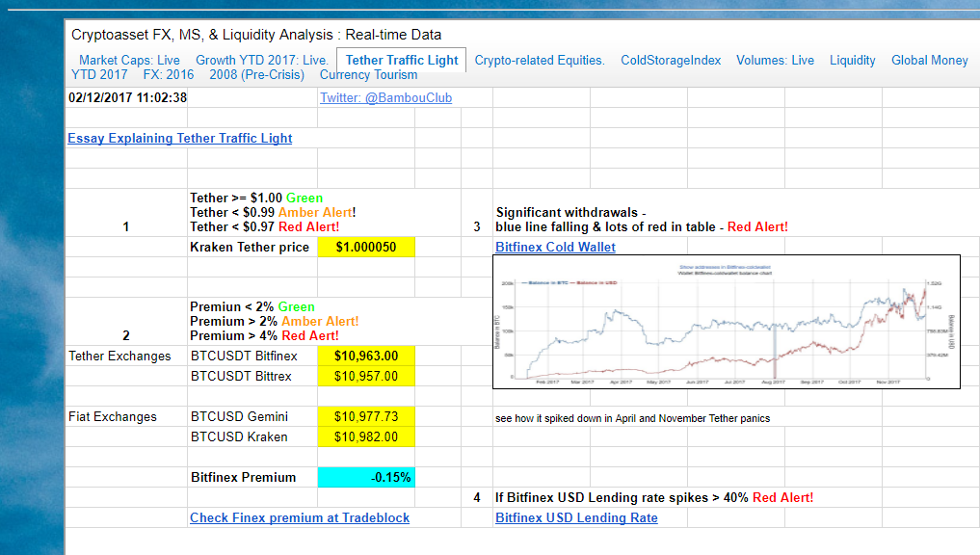Screen dimensions: 980x555
Task: Open the Crypto-related Equities tab
Action: pos(540,60)
